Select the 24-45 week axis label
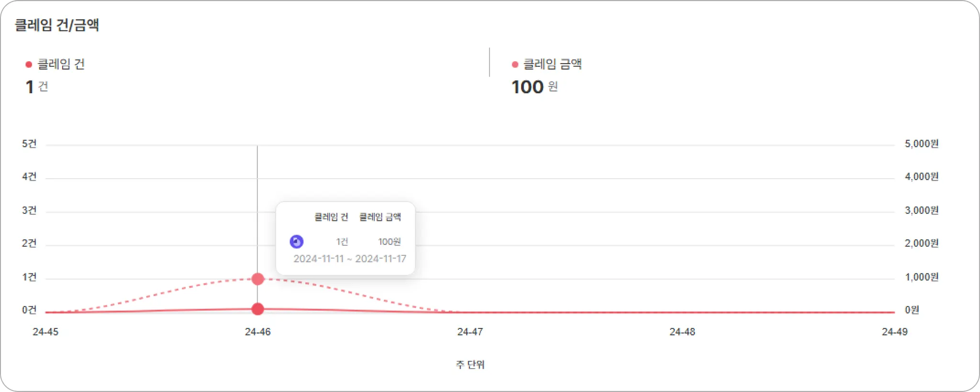This screenshot has width=980, height=392. [x=45, y=332]
